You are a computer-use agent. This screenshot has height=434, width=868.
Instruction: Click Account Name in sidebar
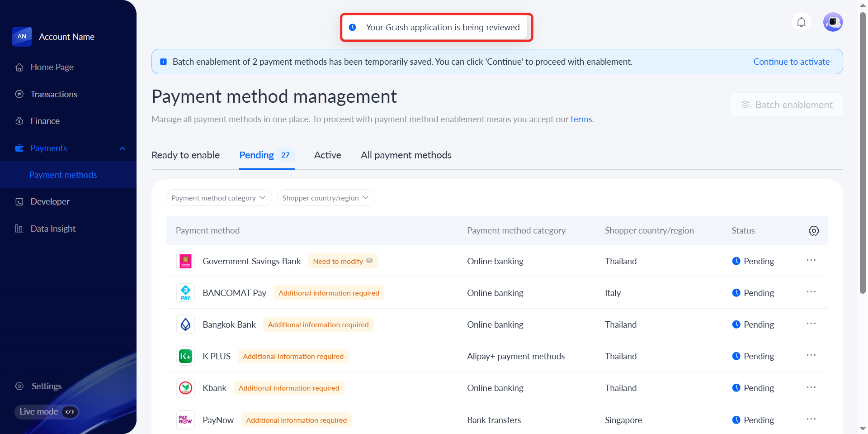67,37
